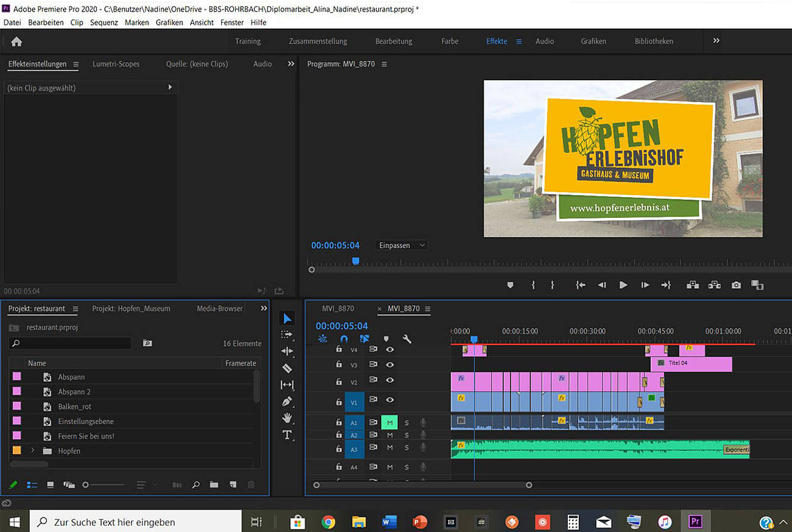Open the Lumetri-Scopes tab

[116, 64]
